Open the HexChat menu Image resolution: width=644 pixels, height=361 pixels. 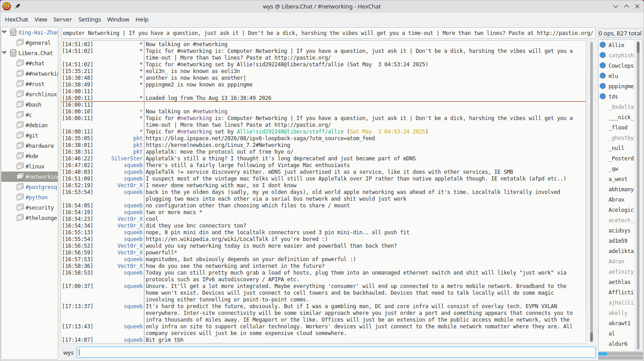click(x=17, y=19)
